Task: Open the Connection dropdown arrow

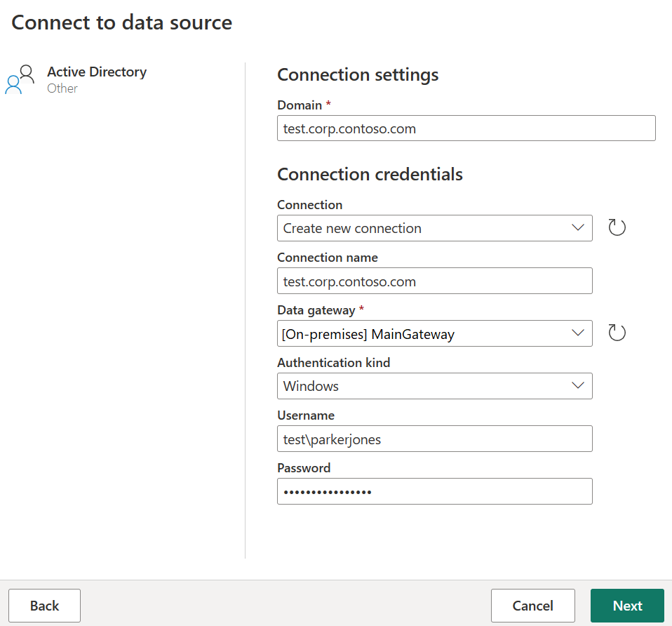Action: coord(577,227)
